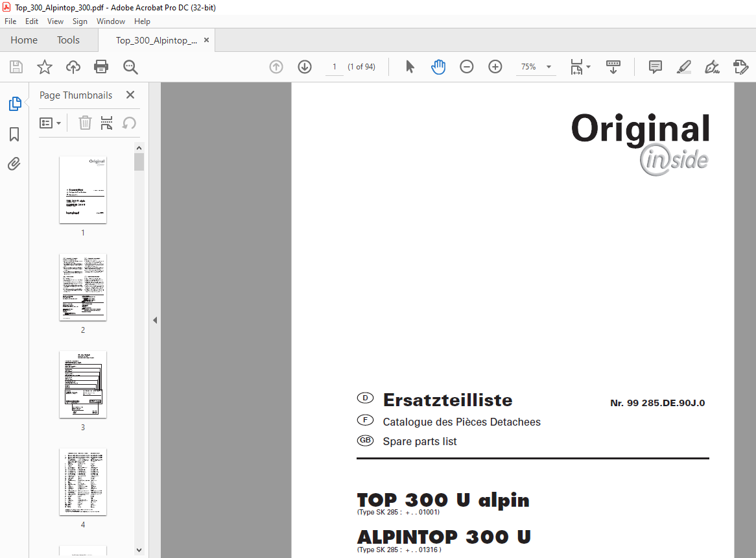This screenshot has width=756, height=558.
Task: Click the 'ALPINTOP 300 U' title
Action: (x=444, y=537)
